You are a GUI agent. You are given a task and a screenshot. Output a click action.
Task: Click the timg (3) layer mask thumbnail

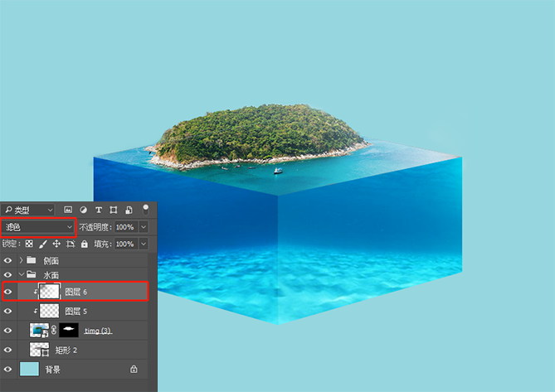pyautogui.click(x=69, y=330)
